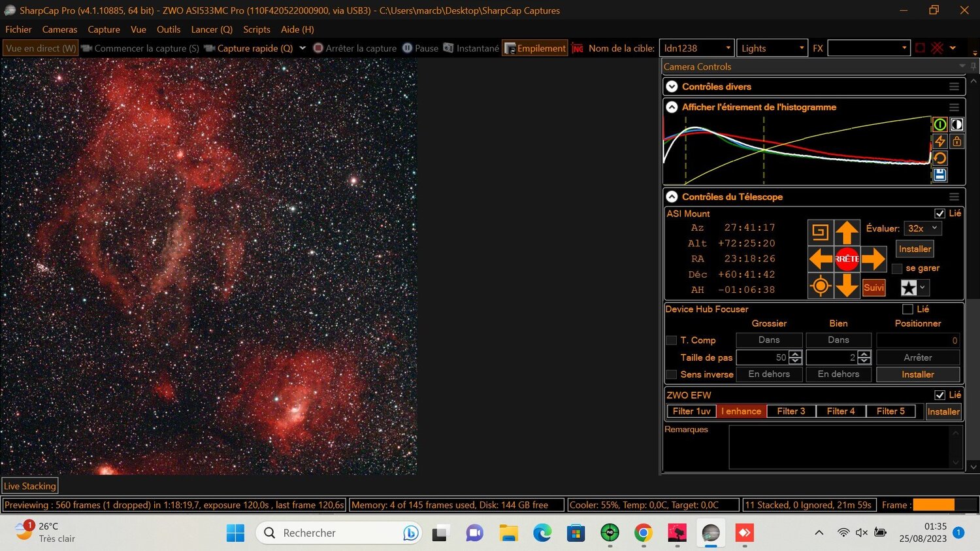Click Arrêter la capture in the toolbar
This screenshot has width=980, height=551.
355,48
